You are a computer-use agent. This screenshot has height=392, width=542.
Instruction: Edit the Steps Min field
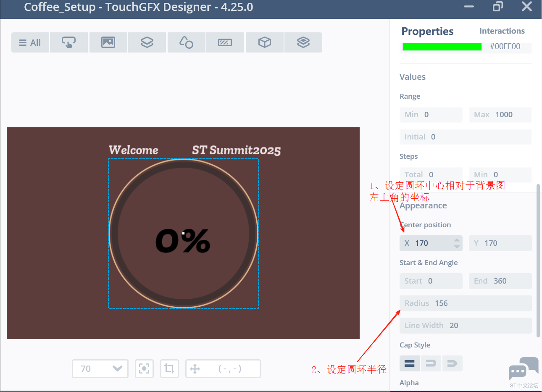[x=500, y=174]
